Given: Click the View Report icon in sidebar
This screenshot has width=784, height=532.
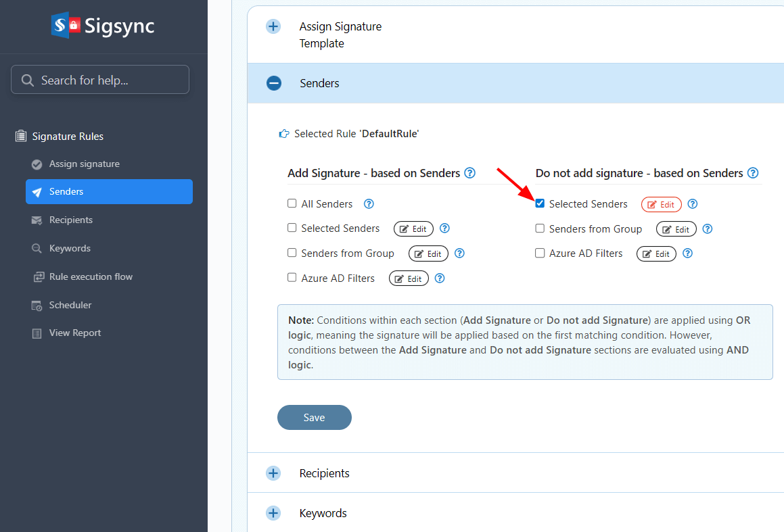Looking at the screenshot, I should coord(37,333).
